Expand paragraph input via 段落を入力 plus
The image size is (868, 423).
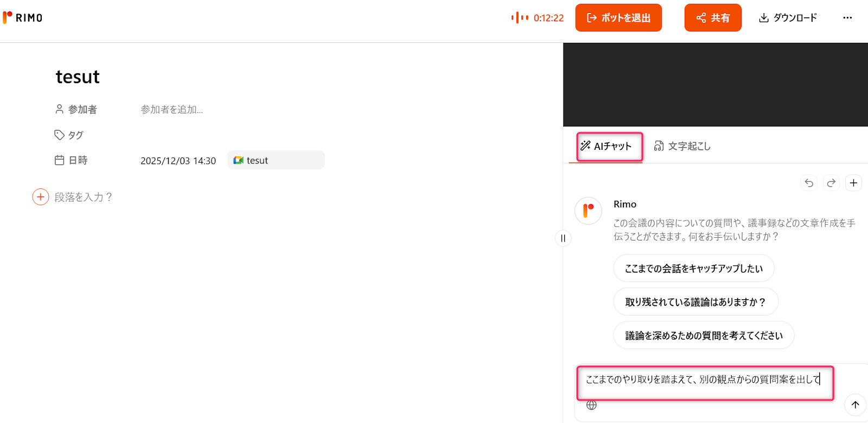coord(40,197)
